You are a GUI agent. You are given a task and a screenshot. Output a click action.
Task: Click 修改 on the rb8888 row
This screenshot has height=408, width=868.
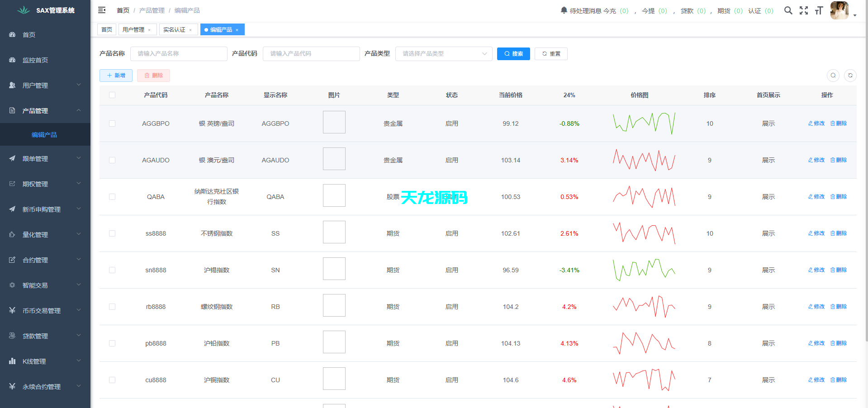pyautogui.click(x=816, y=306)
